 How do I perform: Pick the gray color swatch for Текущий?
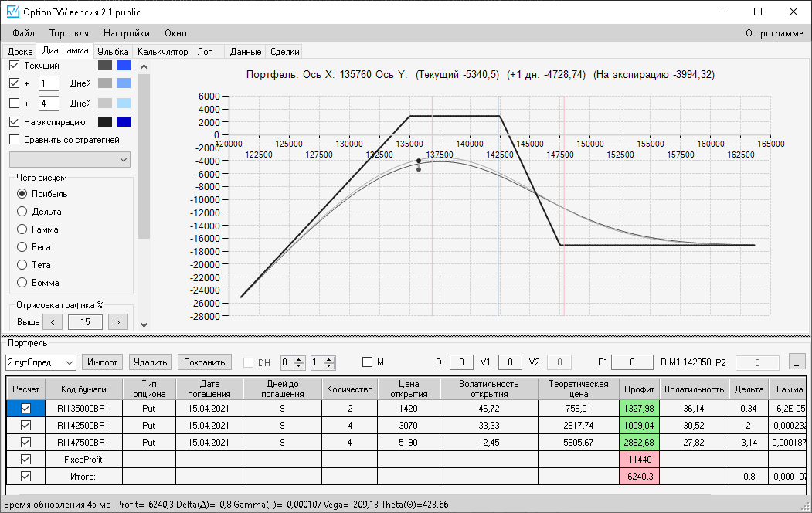coord(105,65)
